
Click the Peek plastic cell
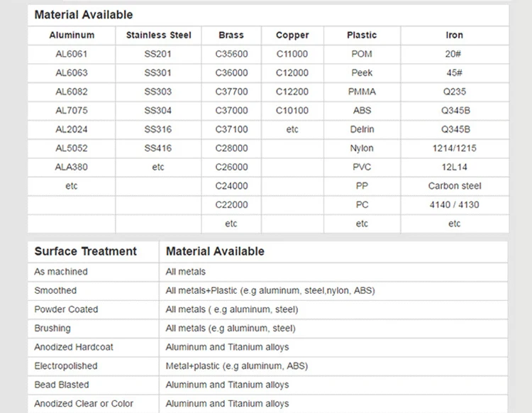click(x=362, y=73)
